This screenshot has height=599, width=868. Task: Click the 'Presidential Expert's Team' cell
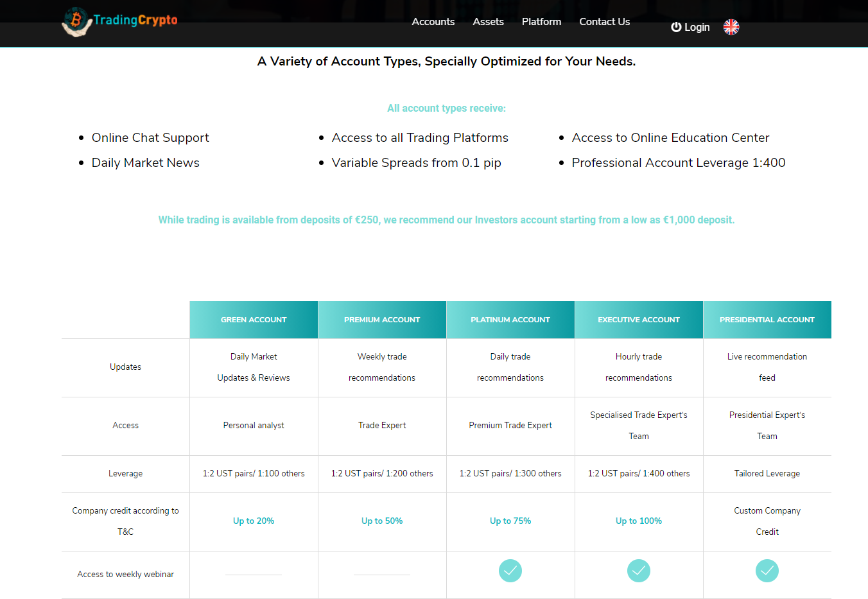(x=767, y=426)
